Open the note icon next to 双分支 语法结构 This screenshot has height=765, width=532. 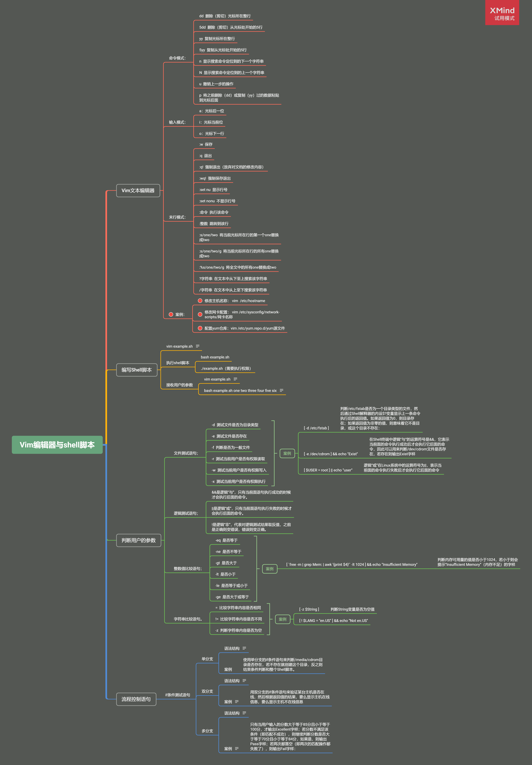(x=244, y=681)
